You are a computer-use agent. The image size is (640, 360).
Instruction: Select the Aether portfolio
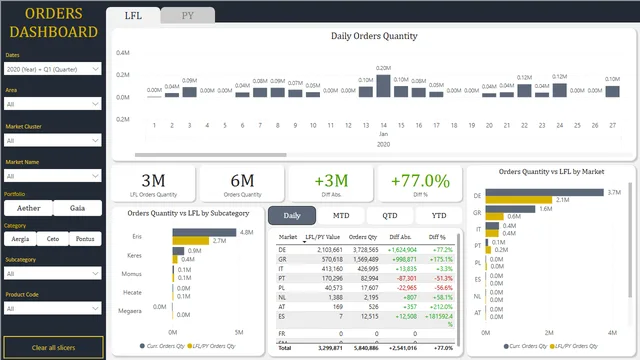29,208
